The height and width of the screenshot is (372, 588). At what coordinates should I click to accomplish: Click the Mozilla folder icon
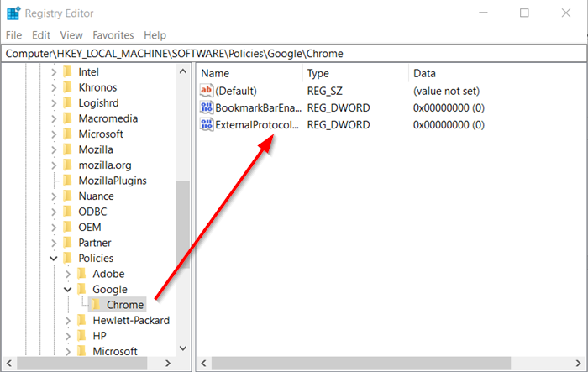point(68,149)
